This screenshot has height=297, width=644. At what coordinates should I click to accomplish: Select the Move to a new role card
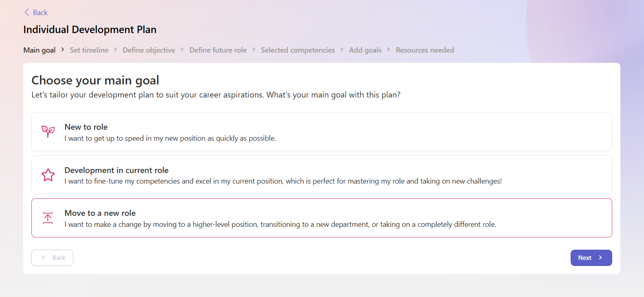(322, 218)
